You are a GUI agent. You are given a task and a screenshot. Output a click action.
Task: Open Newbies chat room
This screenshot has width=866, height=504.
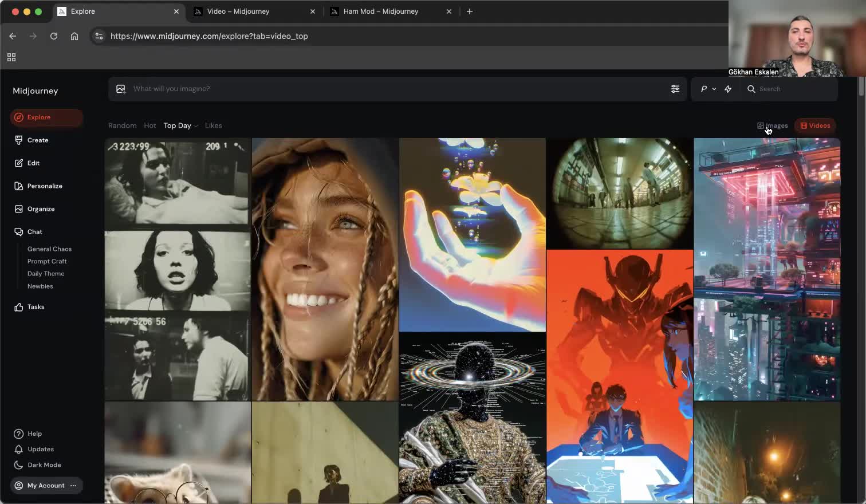[40, 286]
